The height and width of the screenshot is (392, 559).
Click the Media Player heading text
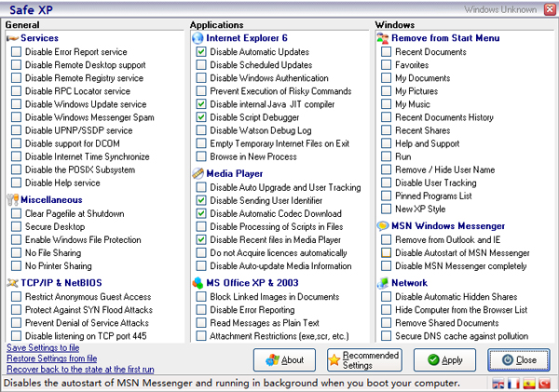tap(235, 173)
